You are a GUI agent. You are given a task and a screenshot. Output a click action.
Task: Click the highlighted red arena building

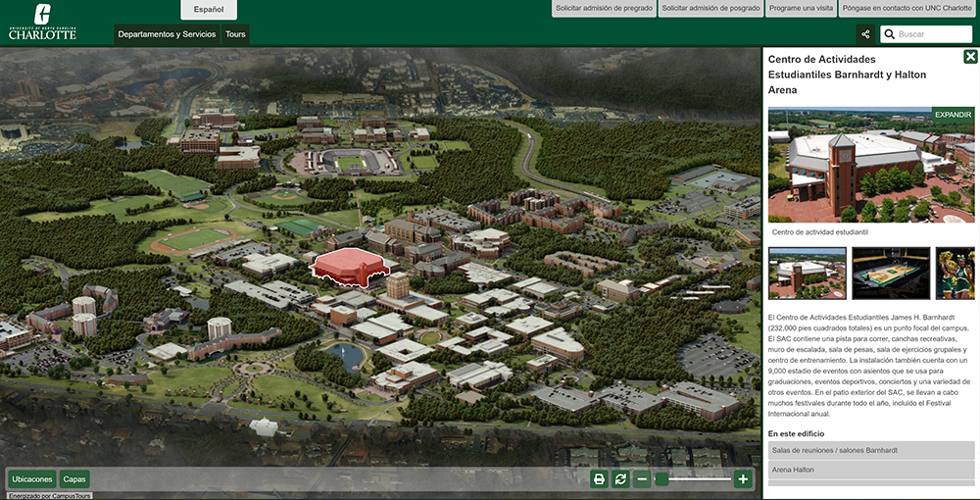tap(349, 268)
